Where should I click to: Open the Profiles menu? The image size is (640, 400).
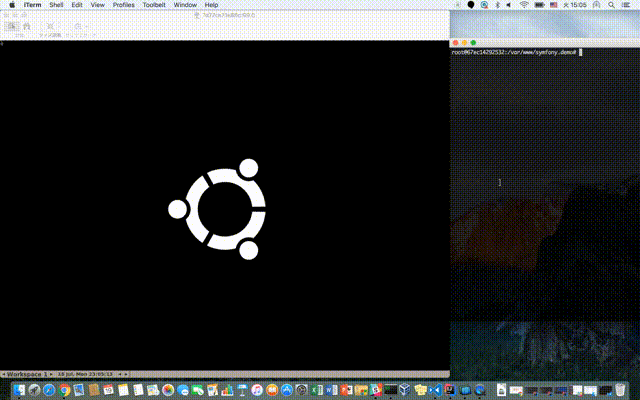124,5
